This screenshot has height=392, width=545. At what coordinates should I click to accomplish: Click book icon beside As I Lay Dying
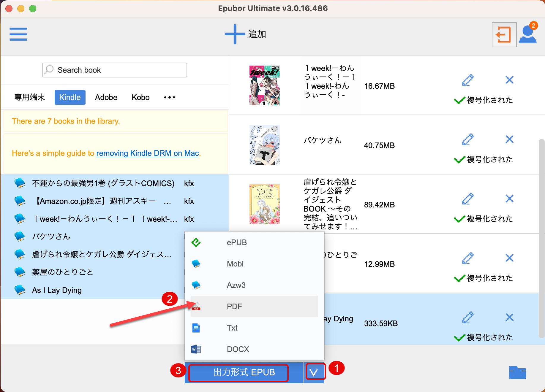click(x=20, y=290)
